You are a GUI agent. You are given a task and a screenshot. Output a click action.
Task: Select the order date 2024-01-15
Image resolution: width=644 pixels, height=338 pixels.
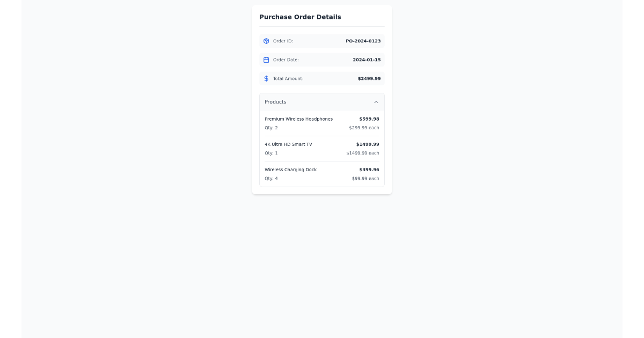point(367,60)
